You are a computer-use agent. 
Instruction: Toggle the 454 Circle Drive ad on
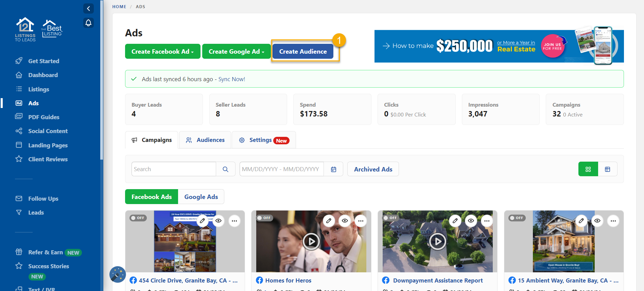click(x=138, y=218)
